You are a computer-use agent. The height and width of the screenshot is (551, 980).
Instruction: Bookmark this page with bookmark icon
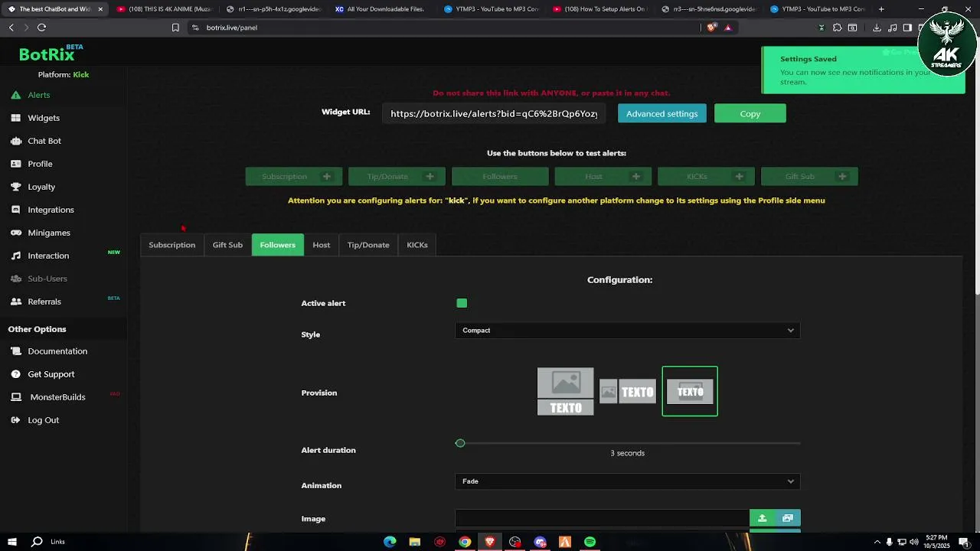(175, 28)
